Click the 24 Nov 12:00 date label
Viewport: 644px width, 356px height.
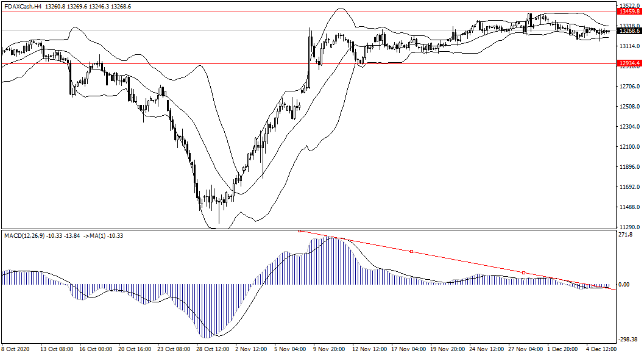pyautogui.click(x=485, y=350)
